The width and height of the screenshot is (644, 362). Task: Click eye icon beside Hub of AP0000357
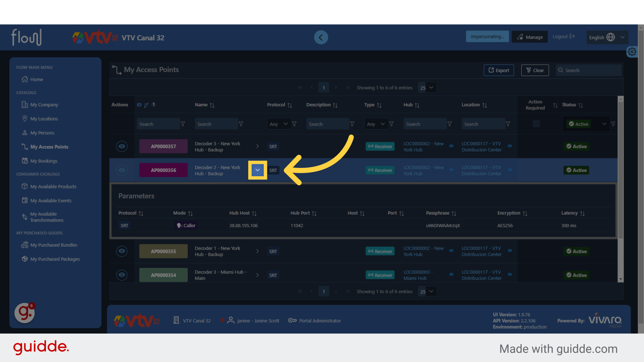click(x=451, y=146)
